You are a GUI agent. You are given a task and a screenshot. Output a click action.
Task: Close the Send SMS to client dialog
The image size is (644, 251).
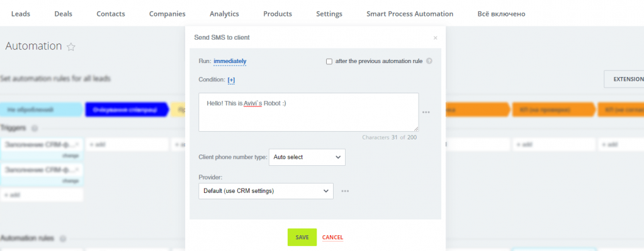pyautogui.click(x=436, y=38)
